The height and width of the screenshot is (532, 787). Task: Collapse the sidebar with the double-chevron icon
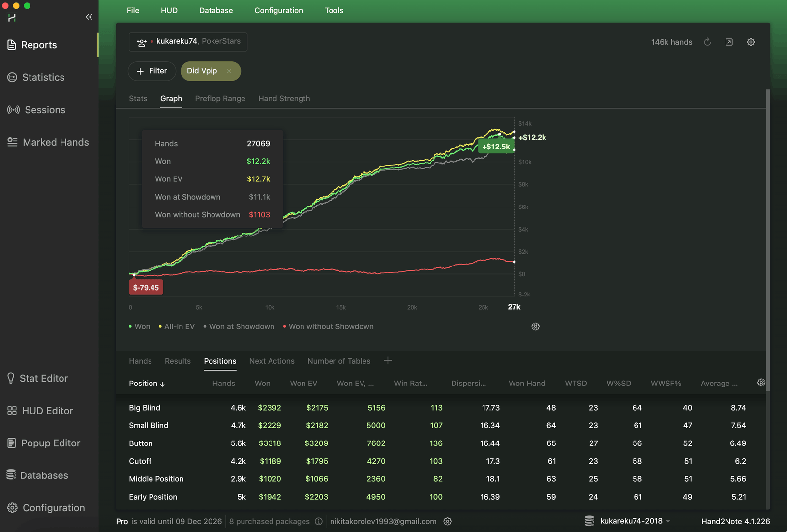click(89, 17)
